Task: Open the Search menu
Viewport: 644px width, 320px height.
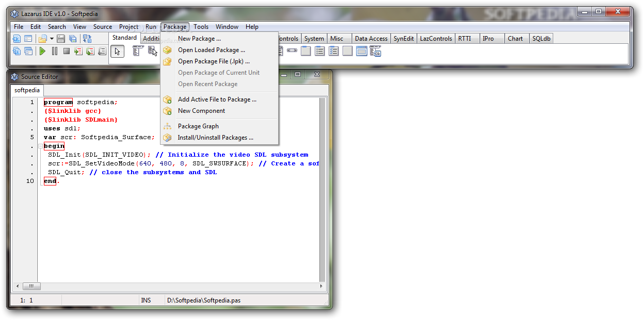Action: tap(57, 27)
